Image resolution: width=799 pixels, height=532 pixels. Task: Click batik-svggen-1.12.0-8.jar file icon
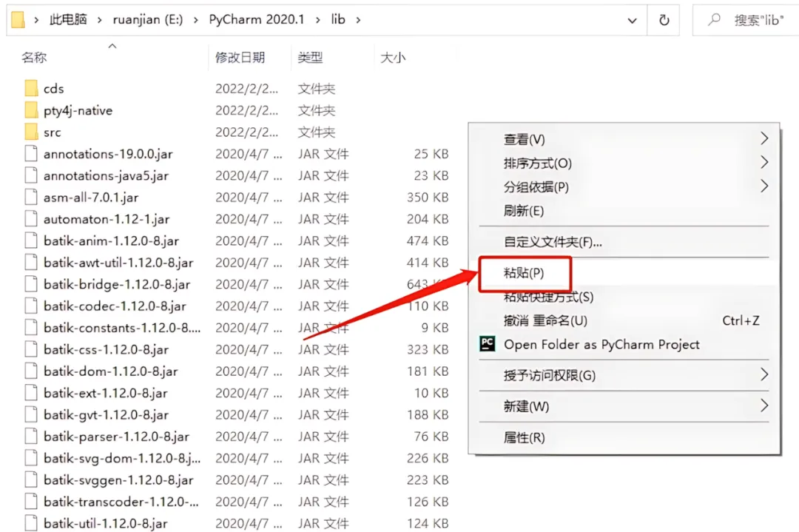(x=31, y=480)
